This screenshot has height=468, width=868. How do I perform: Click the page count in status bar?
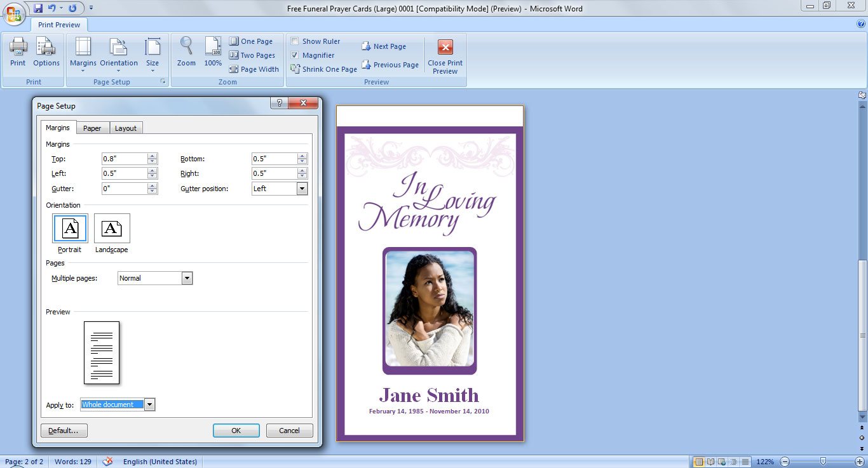25,462
